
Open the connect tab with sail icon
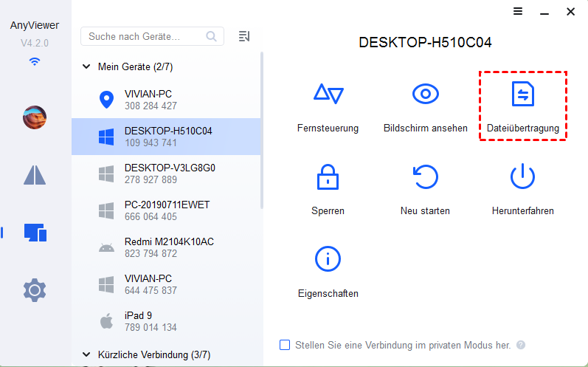click(x=35, y=175)
